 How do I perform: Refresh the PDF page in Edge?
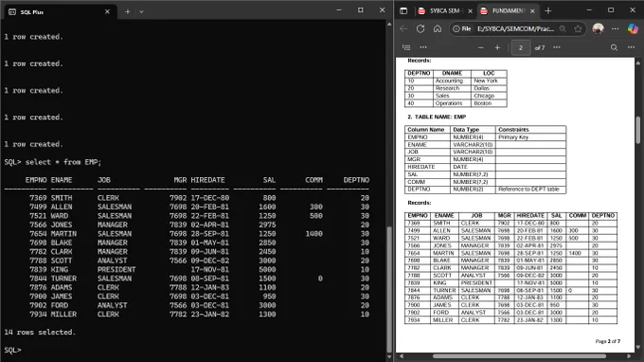point(420,28)
